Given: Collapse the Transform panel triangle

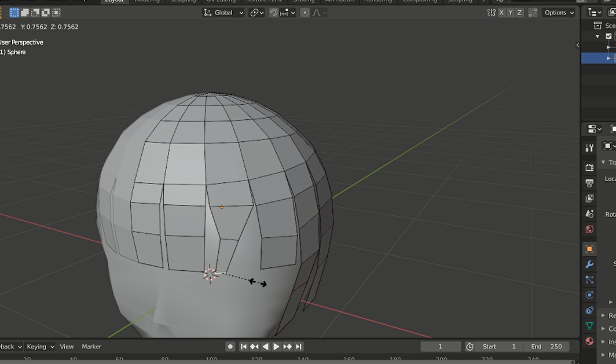Looking at the screenshot, I should (x=603, y=162).
